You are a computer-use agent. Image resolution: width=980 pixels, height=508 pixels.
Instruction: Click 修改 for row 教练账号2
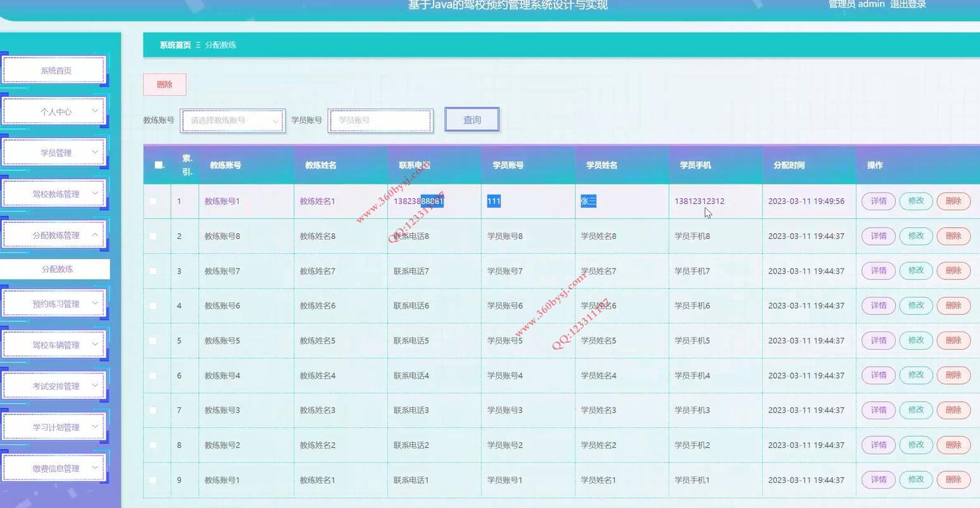(x=916, y=445)
